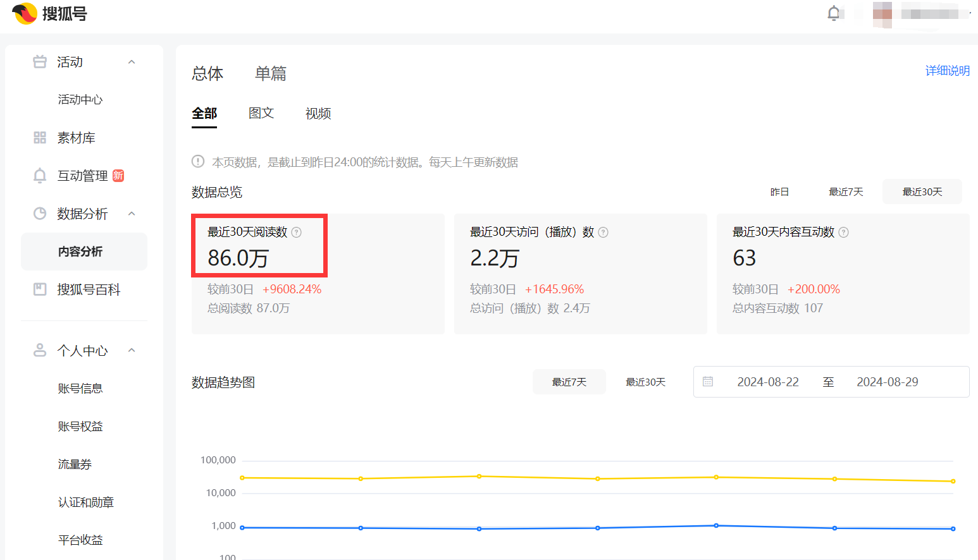Viewport: 978px width, 560px height.
Task: Switch to the 视频 tab
Action: pos(318,114)
